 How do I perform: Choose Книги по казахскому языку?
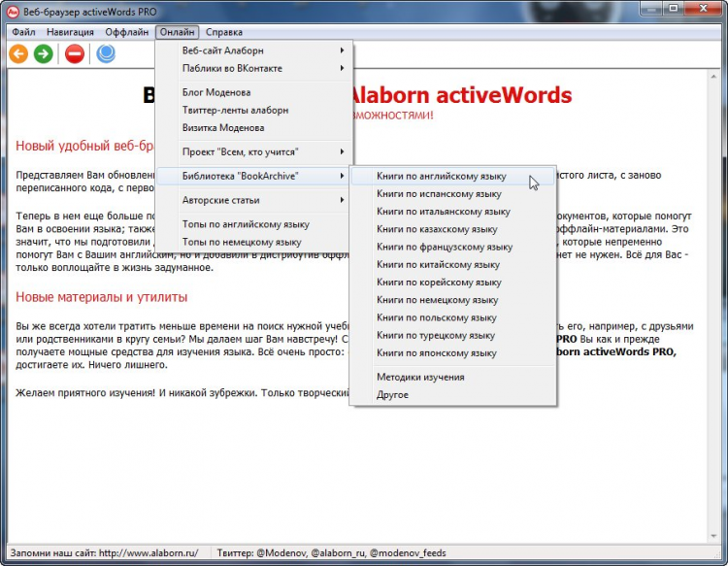452,229
